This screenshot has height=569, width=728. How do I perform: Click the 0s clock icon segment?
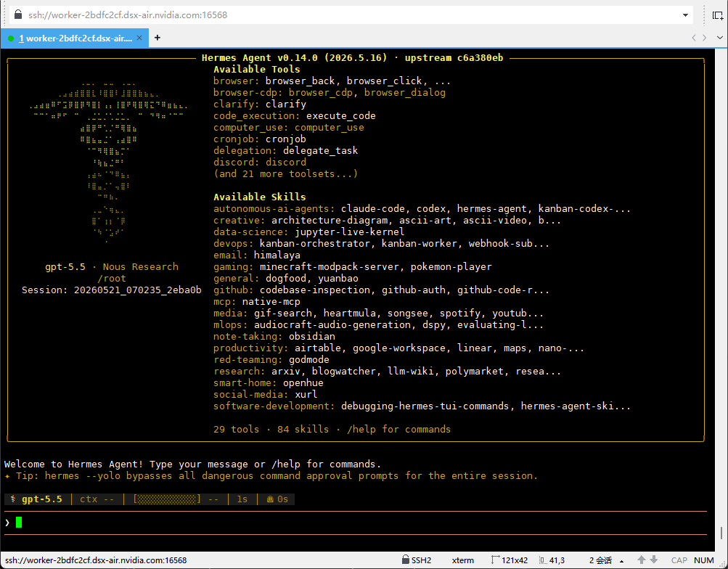coord(277,499)
